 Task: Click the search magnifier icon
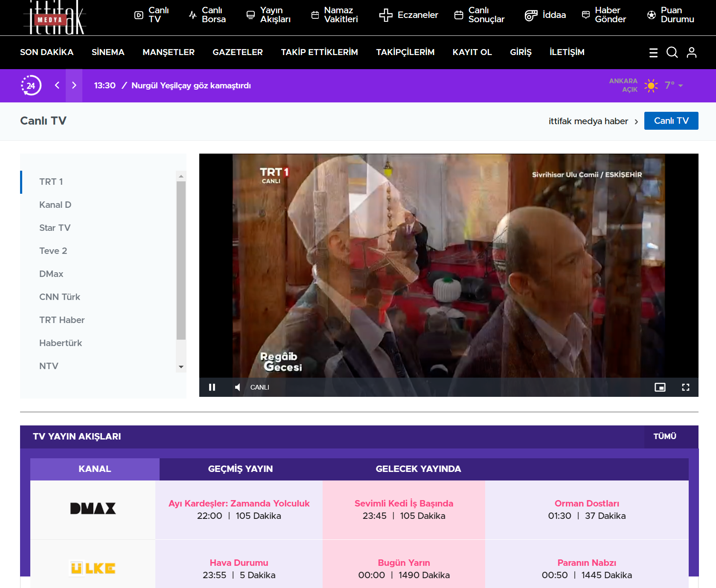click(672, 52)
